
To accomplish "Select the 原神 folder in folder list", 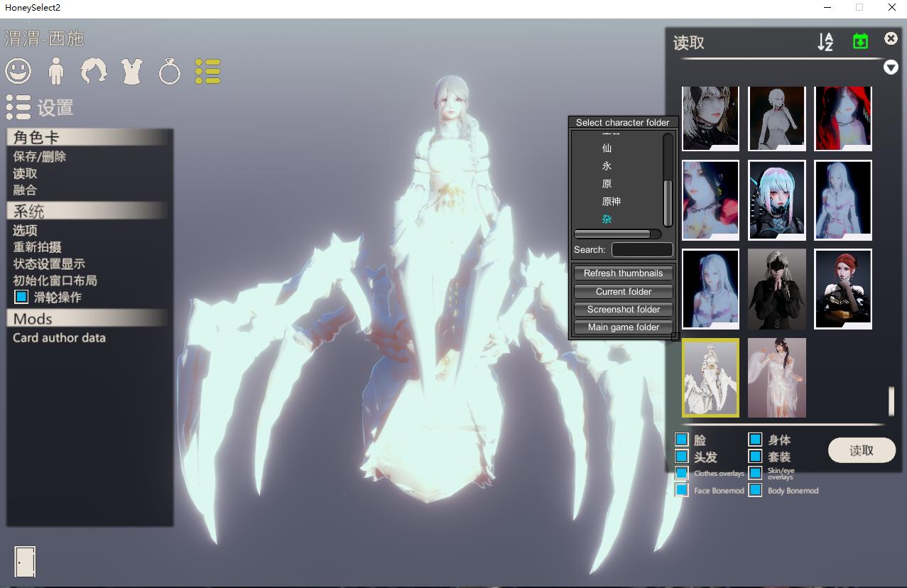I will (611, 201).
